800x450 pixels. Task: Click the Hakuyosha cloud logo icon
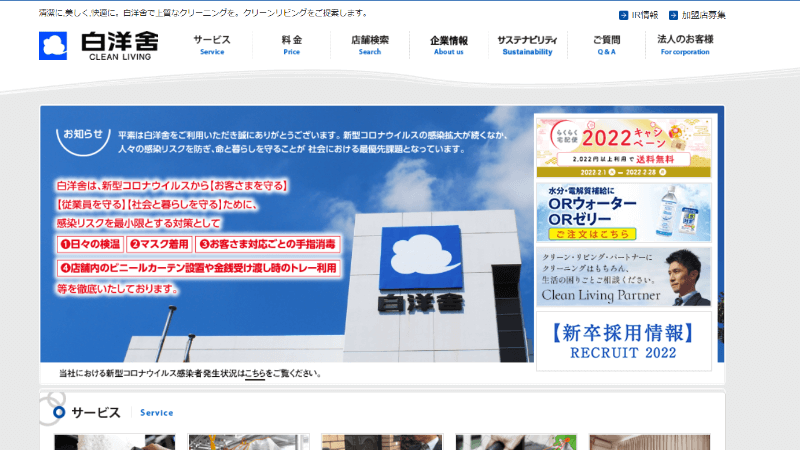pos(53,46)
